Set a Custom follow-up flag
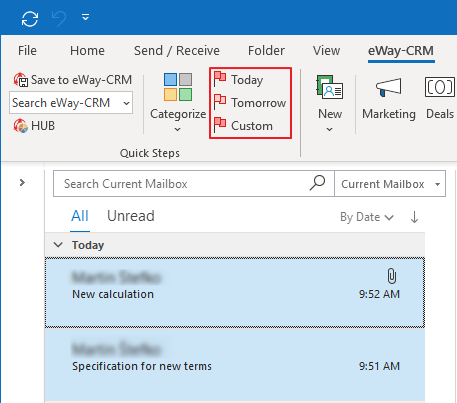 coord(243,126)
